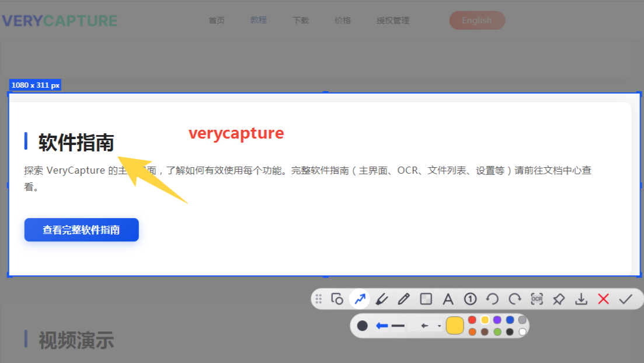This screenshot has height=363, width=644.
Task: Click the VERYCAPTURE logo
Action: pos(60,21)
